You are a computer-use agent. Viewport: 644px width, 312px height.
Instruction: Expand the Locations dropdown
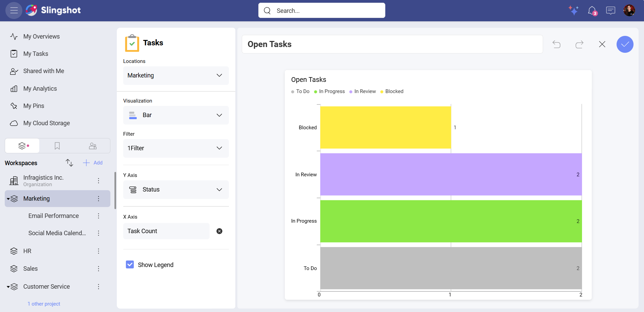[176, 75]
